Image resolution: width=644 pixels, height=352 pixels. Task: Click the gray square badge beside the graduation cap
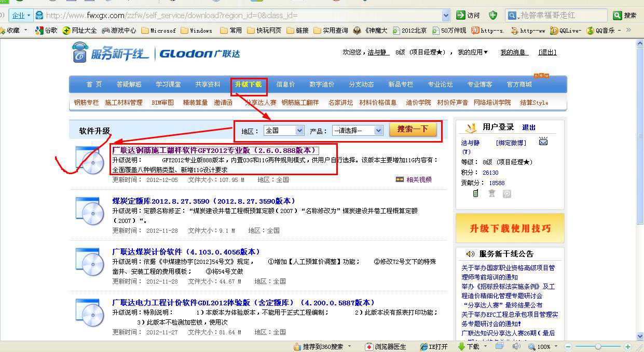[507, 193]
